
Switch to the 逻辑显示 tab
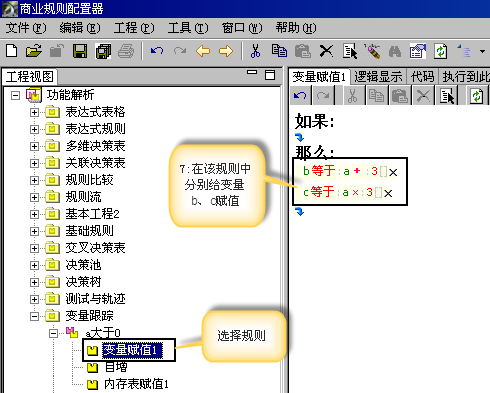[378, 77]
